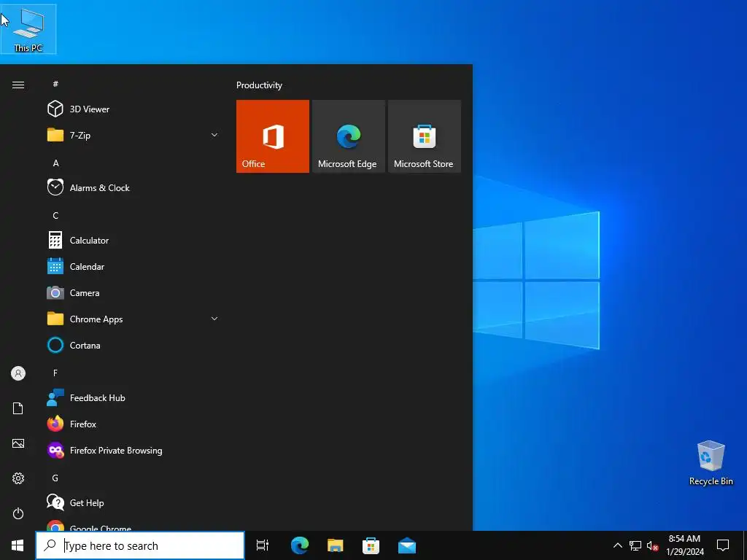Open the Chrome Apps folder entry

[x=133, y=319]
